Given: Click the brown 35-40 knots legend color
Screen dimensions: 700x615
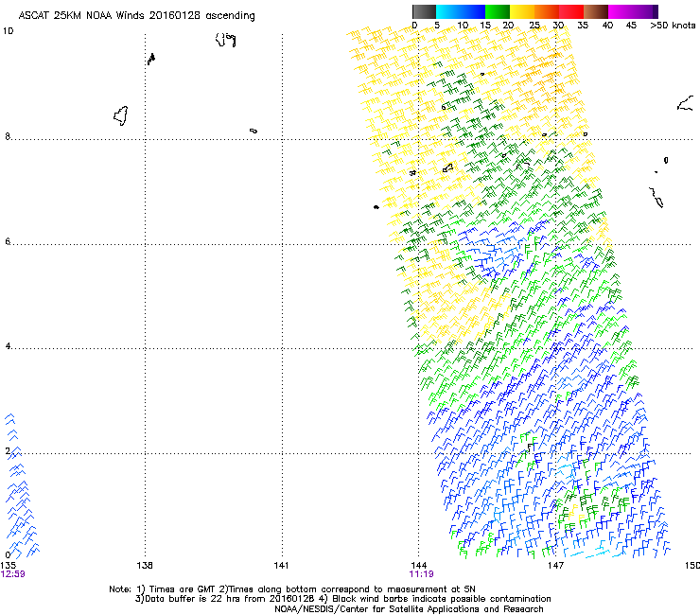Looking at the screenshot, I should 596,11.
